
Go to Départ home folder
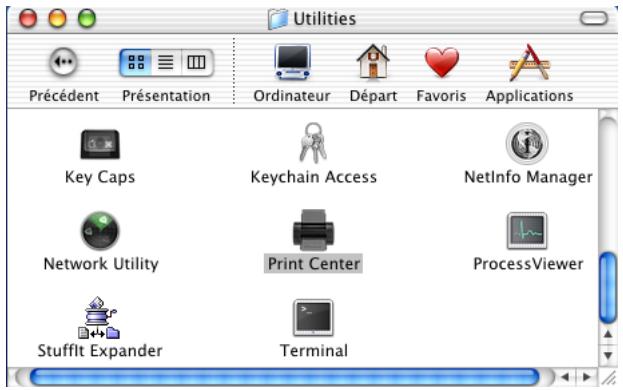point(373,62)
